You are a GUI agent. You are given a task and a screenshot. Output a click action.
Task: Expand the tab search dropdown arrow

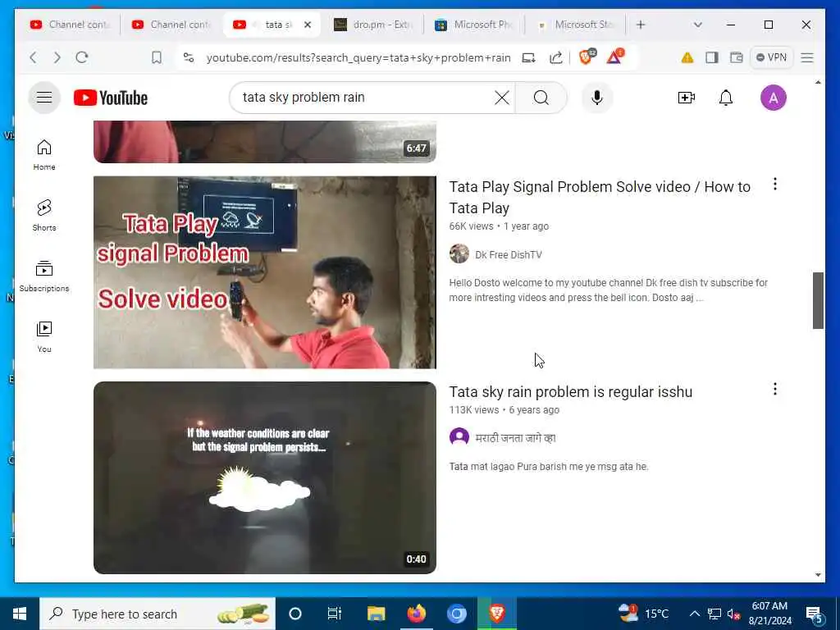tap(697, 25)
